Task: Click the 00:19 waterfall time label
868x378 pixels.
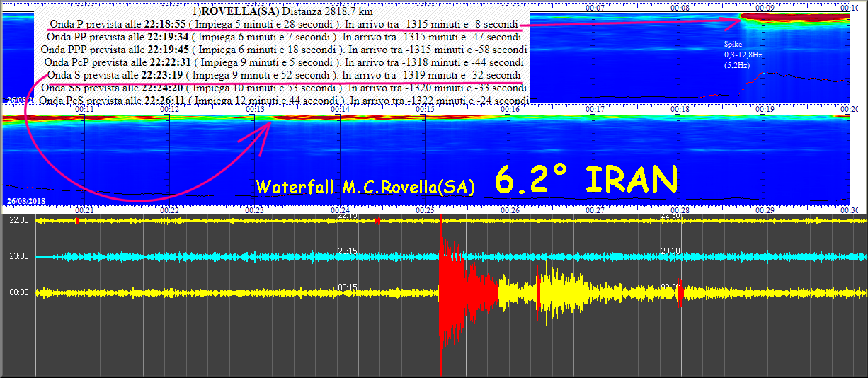Action: point(765,110)
